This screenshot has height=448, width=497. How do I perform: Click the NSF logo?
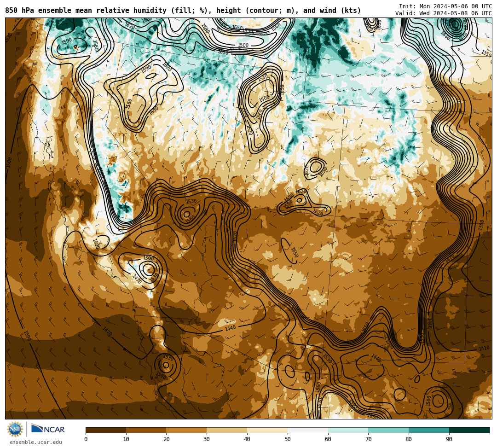(15, 429)
